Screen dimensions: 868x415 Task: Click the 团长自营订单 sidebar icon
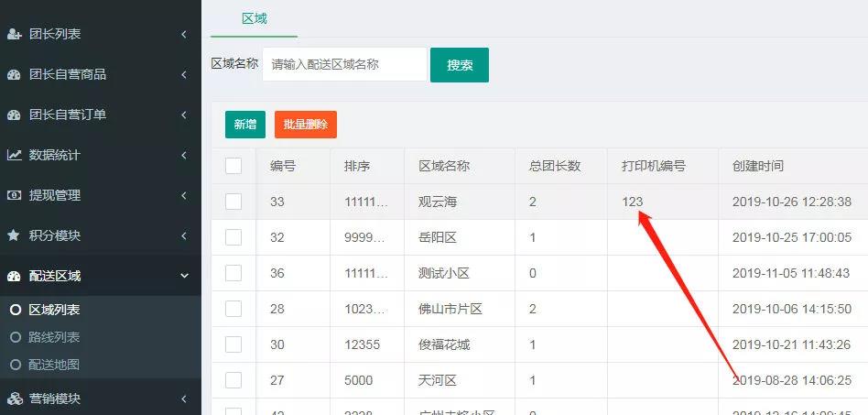tap(14, 115)
